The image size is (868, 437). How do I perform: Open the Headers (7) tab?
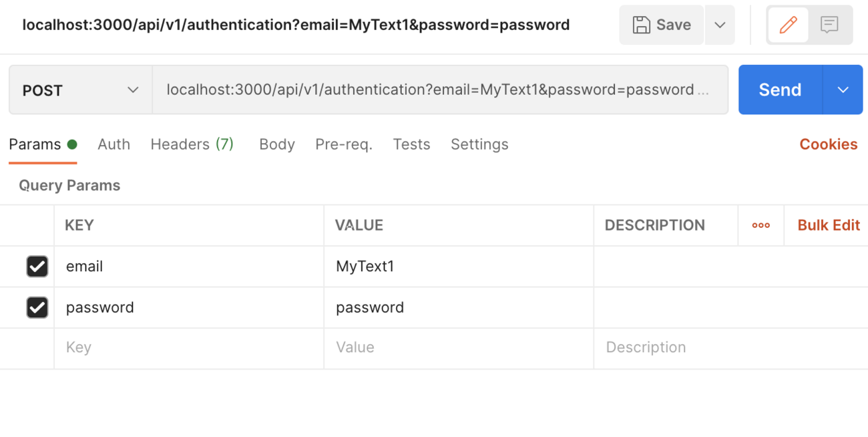coord(192,144)
